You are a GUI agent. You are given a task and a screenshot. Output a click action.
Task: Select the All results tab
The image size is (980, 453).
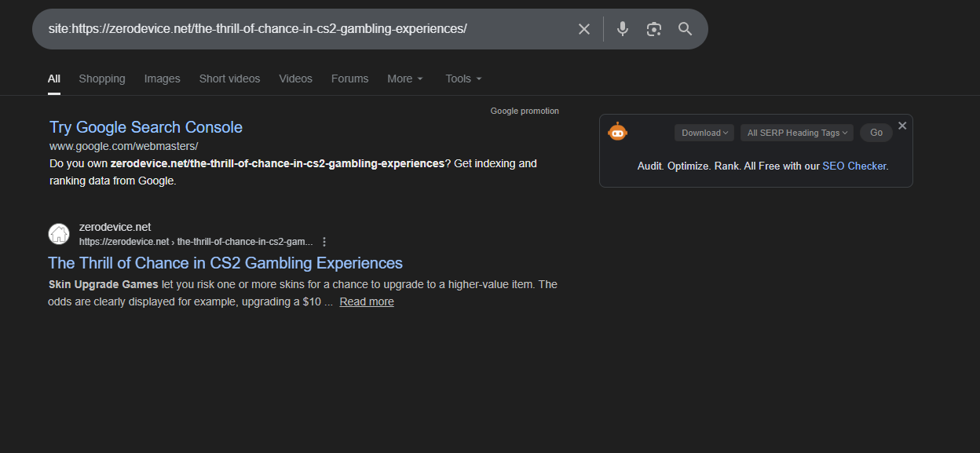pyautogui.click(x=54, y=79)
